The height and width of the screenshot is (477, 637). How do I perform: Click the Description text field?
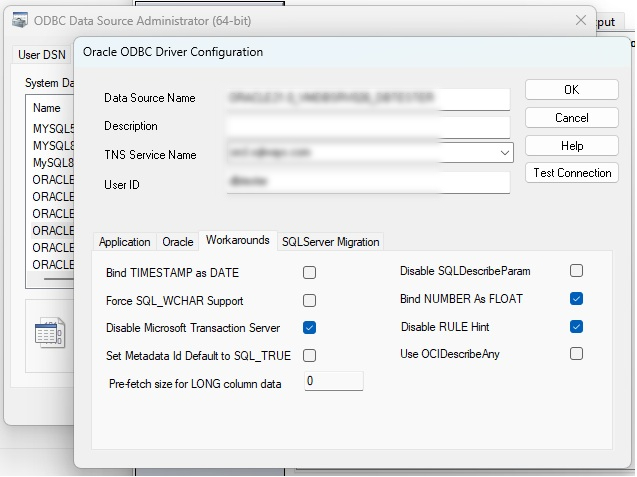pyautogui.click(x=368, y=127)
